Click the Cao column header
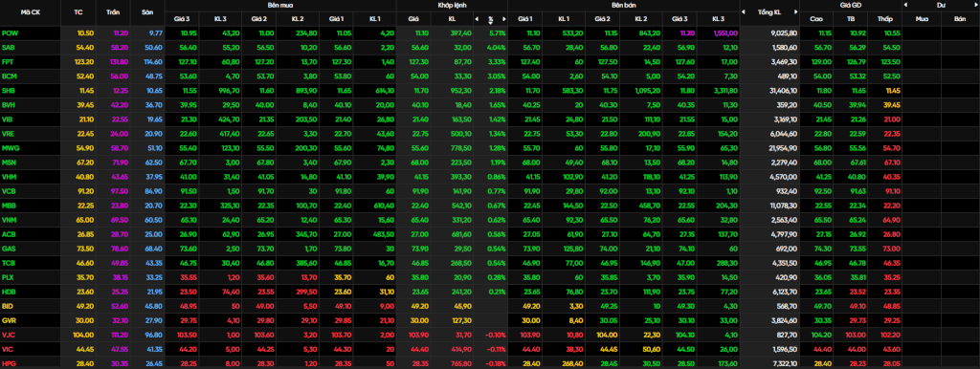 816,19
